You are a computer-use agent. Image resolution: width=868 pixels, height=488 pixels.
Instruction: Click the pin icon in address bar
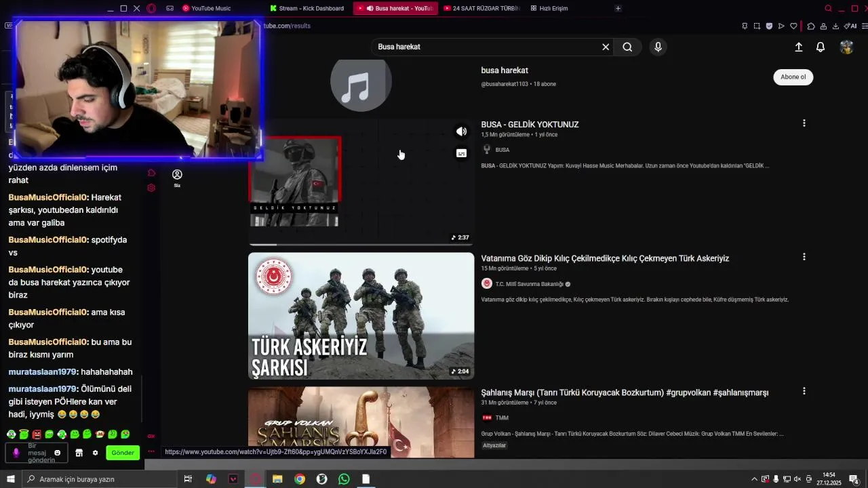[x=745, y=26]
